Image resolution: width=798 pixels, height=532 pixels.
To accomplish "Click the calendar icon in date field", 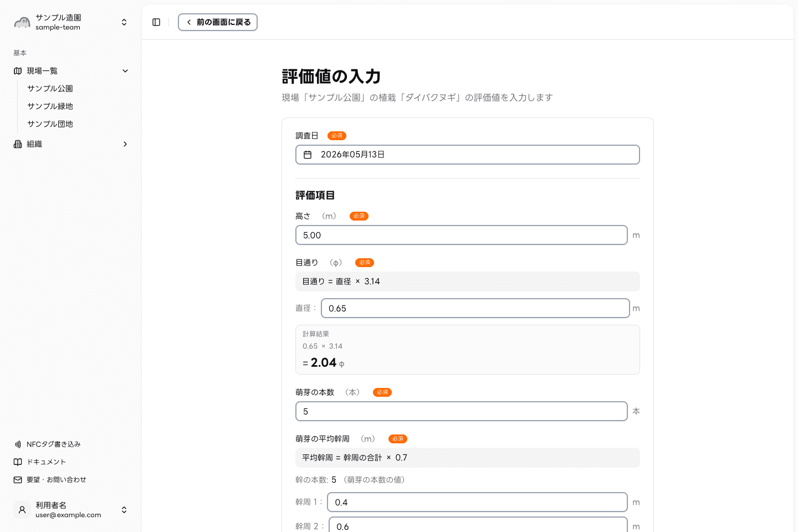I will click(308, 155).
